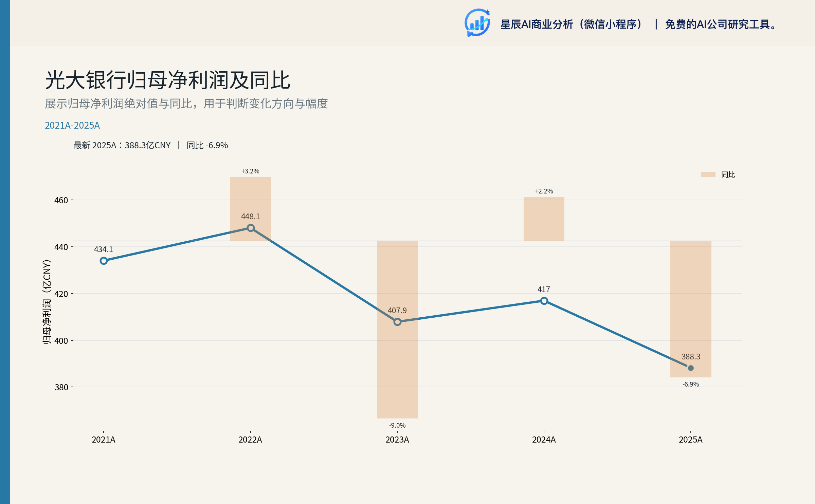Click the 420 y-axis tick label
The image size is (815, 504).
click(61, 294)
